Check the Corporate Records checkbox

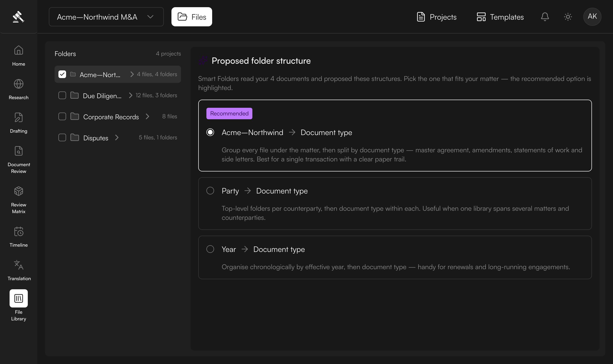click(62, 116)
